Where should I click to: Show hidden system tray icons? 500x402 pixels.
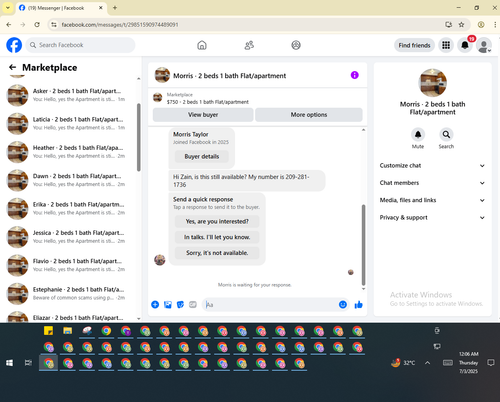pyautogui.click(x=427, y=363)
